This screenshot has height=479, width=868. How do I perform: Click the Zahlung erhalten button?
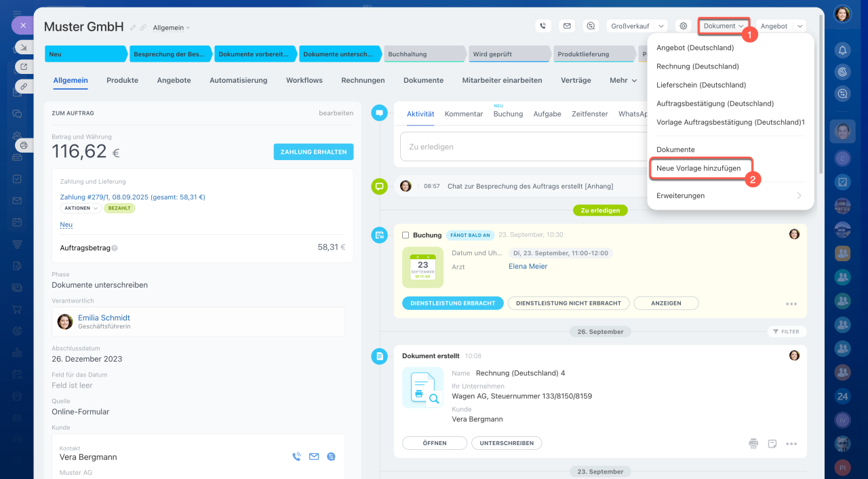(x=313, y=152)
